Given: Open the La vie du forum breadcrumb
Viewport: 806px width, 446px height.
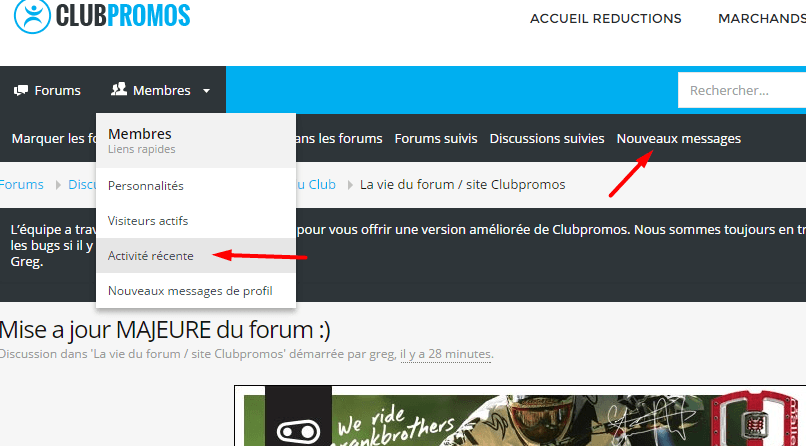Looking at the screenshot, I should [462, 184].
